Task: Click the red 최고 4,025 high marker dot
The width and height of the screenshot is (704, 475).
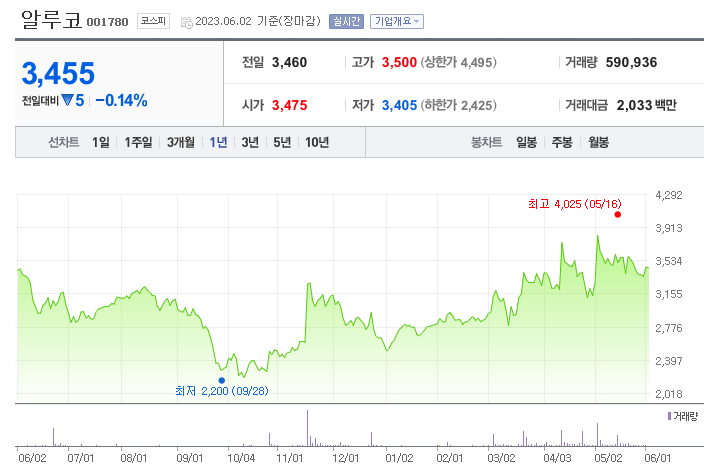Action: coord(618,215)
